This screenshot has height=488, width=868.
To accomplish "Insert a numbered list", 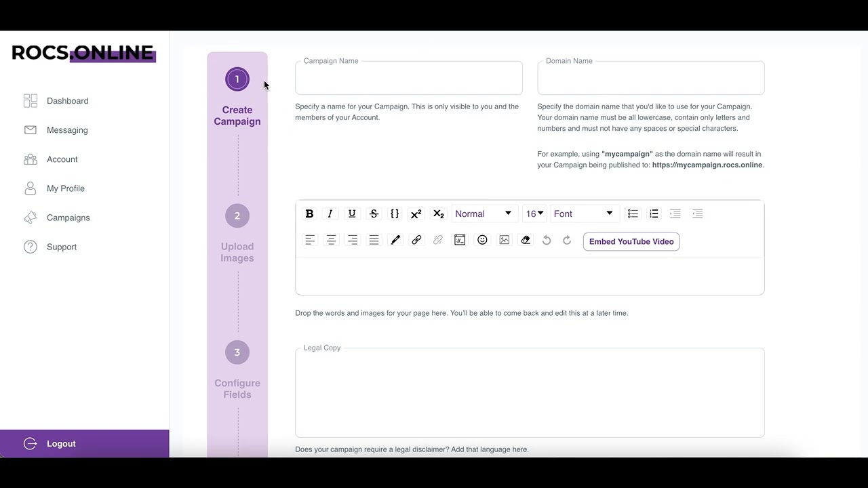I will [x=654, y=213].
